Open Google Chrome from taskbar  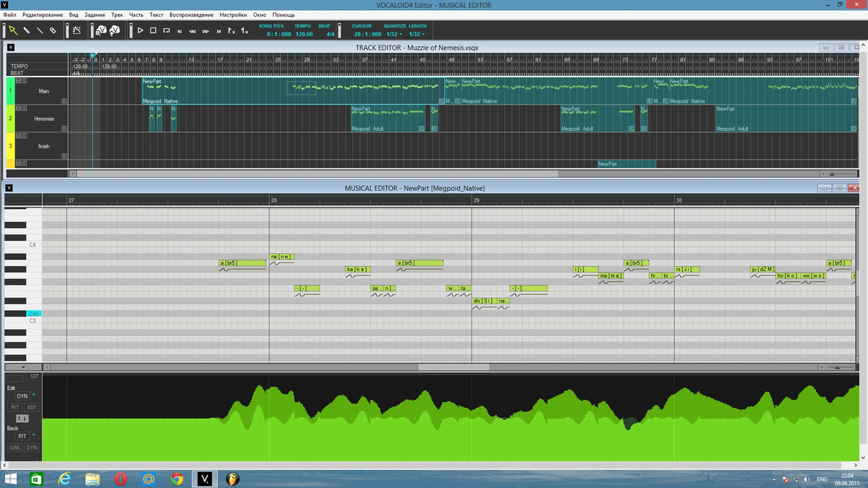(177, 479)
